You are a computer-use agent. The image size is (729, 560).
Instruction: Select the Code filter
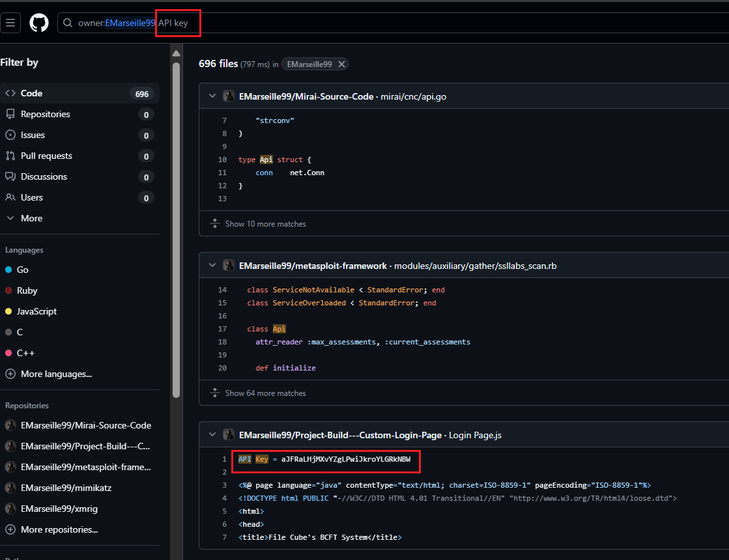pos(79,93)
